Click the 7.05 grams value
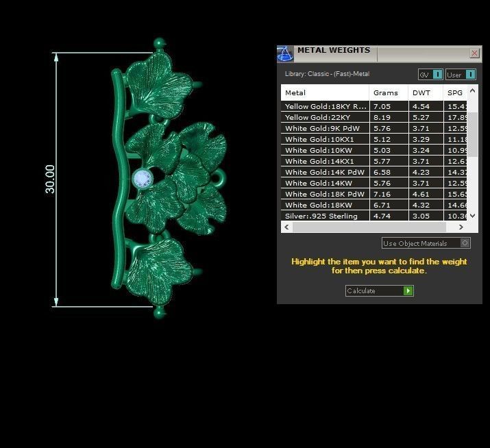 (382, 106)
